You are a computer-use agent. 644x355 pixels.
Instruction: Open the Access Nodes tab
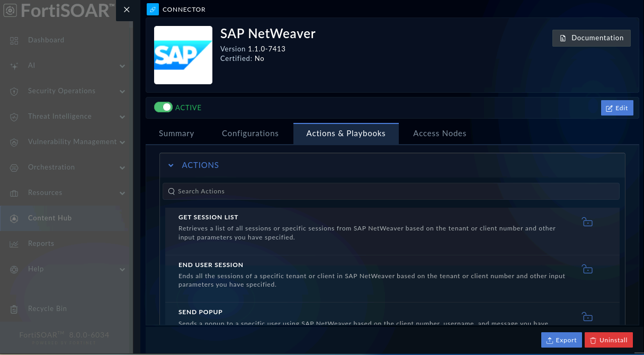pos(440,134)
